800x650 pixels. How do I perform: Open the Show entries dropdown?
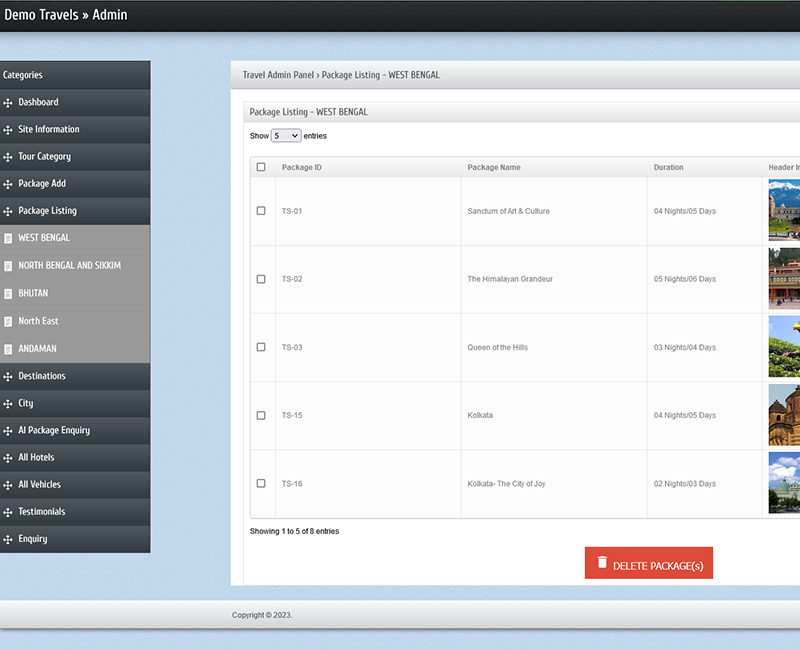[286, 136]
